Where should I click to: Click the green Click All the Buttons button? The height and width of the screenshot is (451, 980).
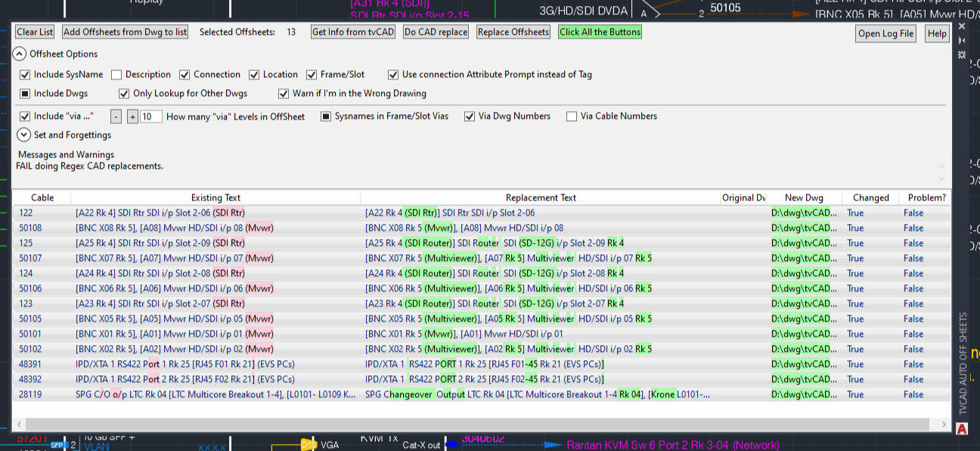point(600,32)
